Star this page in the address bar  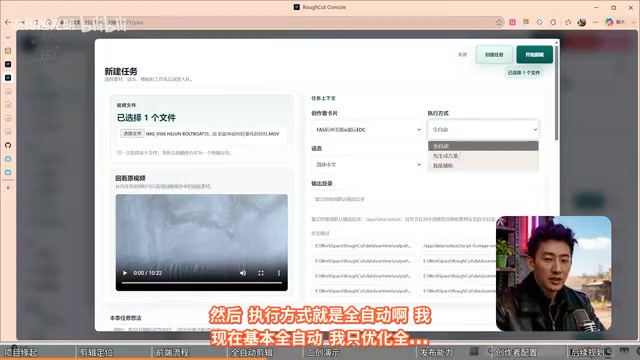pos(499,22)
